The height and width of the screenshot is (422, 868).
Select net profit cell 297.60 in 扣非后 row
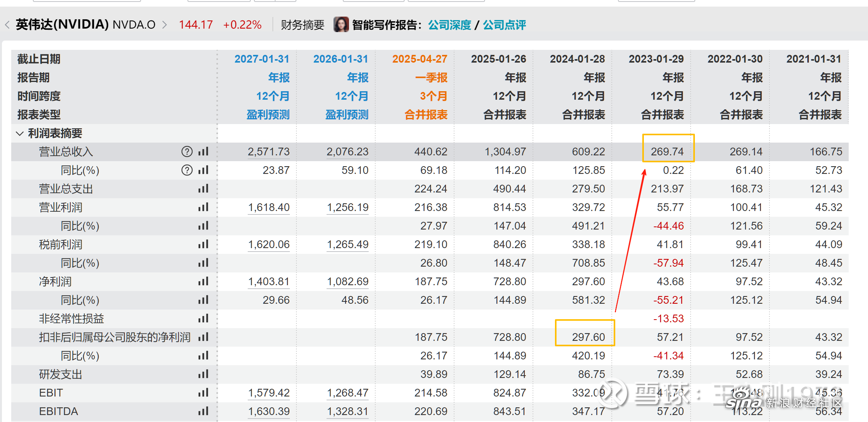[x=589, y=337]
